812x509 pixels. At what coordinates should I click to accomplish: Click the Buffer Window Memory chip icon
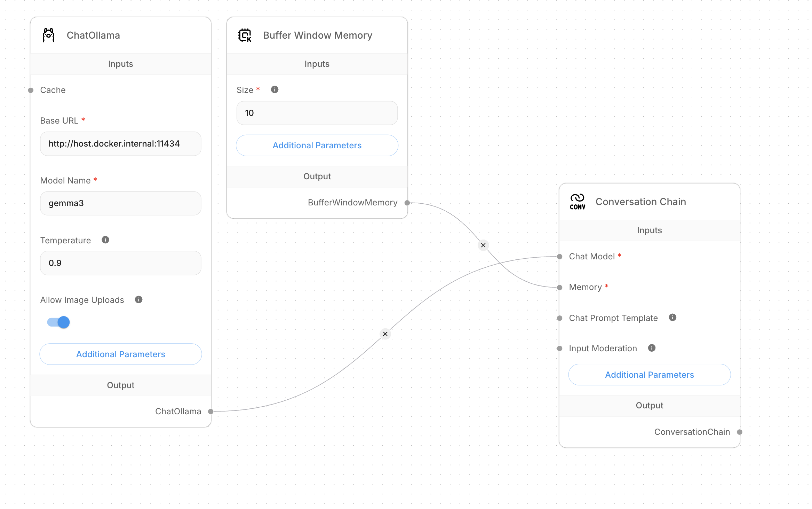pos(245,35)
